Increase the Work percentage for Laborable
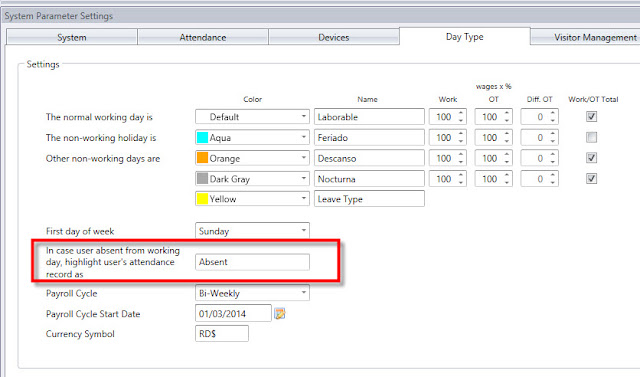640x377 pixels. (x=461, y=113)
